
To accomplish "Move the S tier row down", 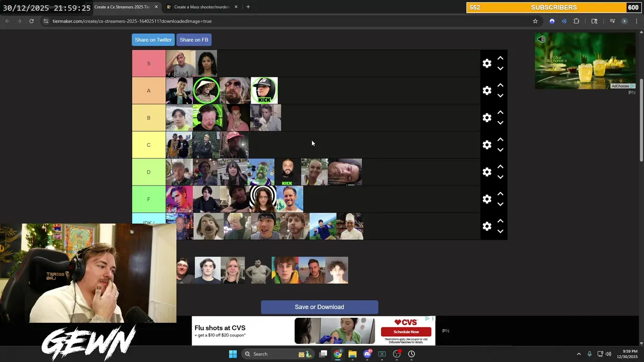I will pyautogui.click(x=500, y=68).
